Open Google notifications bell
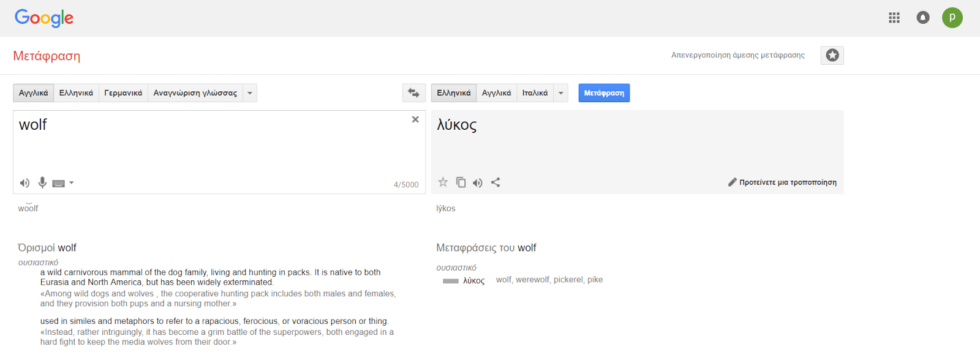Screen dimensions: 980x352 pyautogui.click(x=923, y=18)
